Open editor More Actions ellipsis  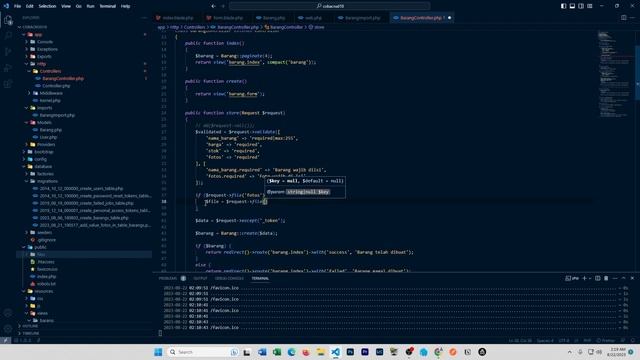click(x=632, y=18)
